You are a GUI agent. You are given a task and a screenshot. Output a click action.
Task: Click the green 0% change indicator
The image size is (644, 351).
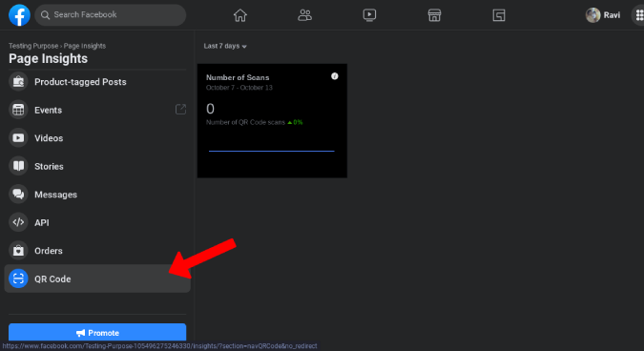pyautogui.click(x=296, y=122)
